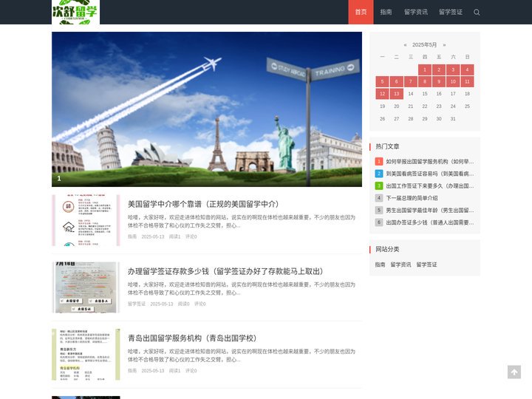This screenshot has height=399, width=532.
Task: Select calendar date 1
Action: coord(424,69)
